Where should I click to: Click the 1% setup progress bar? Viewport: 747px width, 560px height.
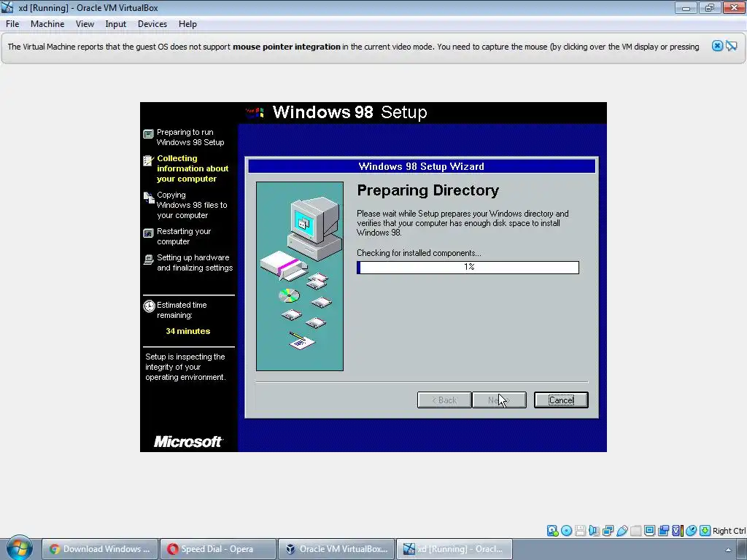point(468,267)
